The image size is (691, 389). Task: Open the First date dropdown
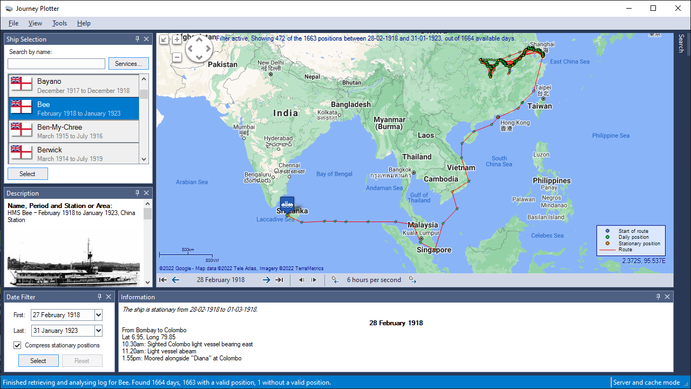coord(98,315)
